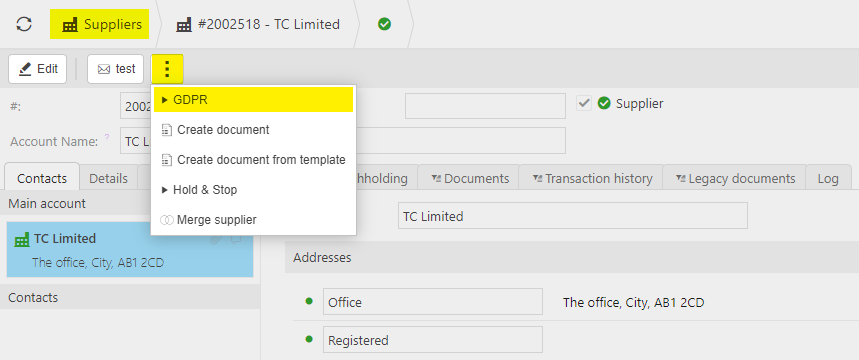Switch to the Transaction history tab
859x360 pixels.
point(591,178)
